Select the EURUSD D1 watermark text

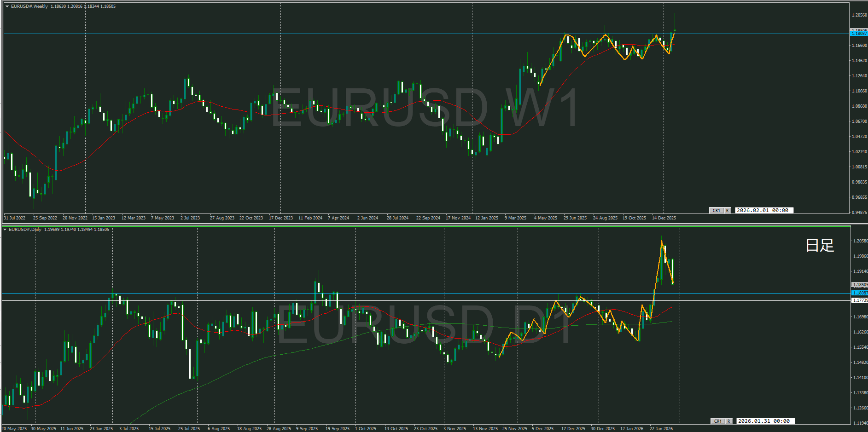tap(425, 325)
